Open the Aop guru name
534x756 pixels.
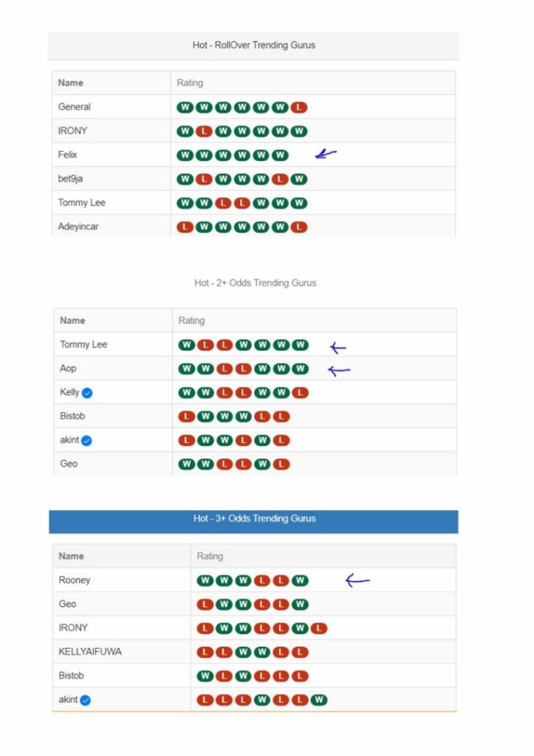pos(68,369)
